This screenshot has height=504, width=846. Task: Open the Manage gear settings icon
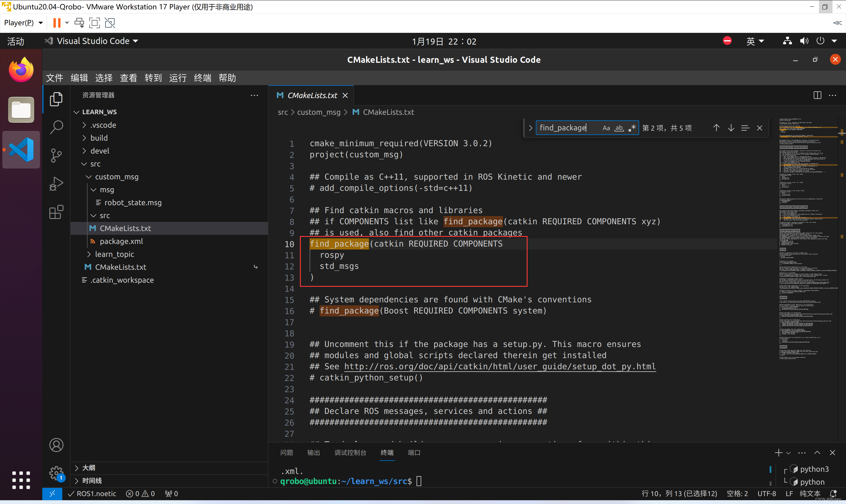tap(56, 473)
